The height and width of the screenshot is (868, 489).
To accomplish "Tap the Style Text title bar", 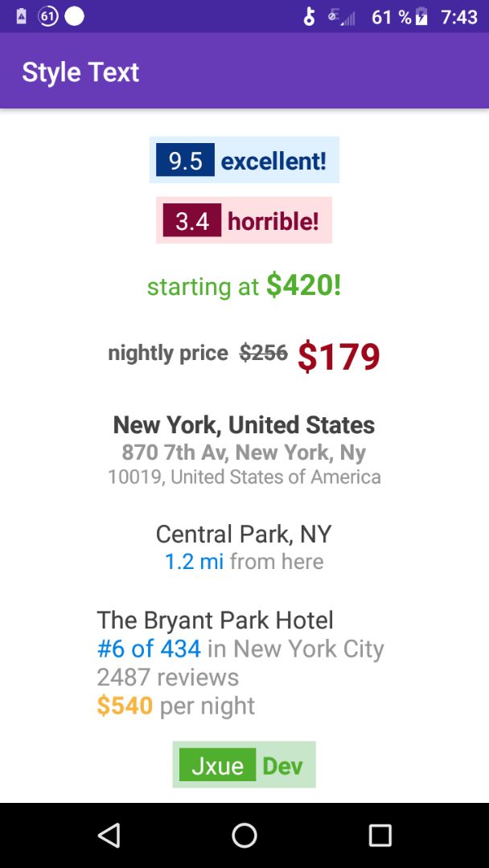I will pos(80,72).
